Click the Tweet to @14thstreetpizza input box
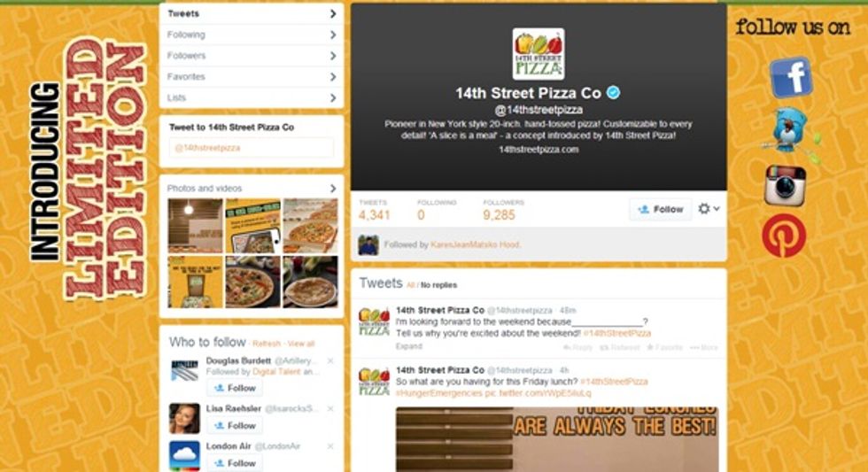The height and width of the screenshot is (472, 868). click(x=252, y=148)
